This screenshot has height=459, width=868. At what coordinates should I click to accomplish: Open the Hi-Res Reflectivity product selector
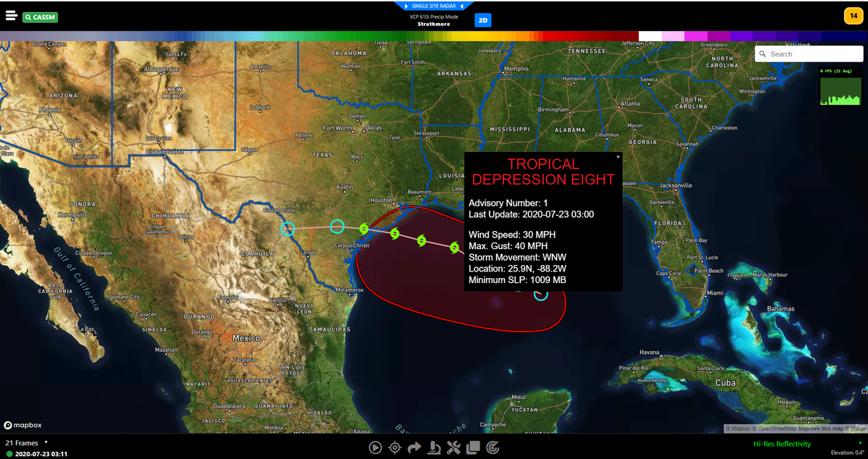click(x=782, y=444)
